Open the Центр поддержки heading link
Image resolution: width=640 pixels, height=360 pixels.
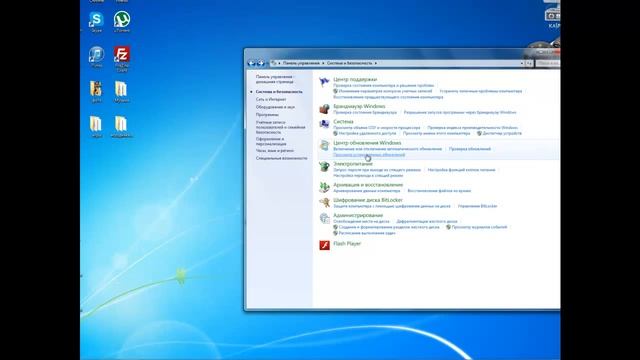pos(355,80)
